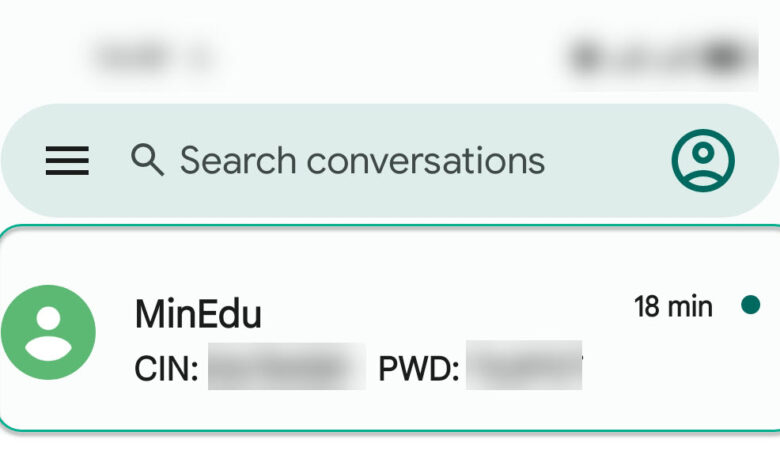
Task: Open the hamburger navigation menu
Action: (67, 160)
